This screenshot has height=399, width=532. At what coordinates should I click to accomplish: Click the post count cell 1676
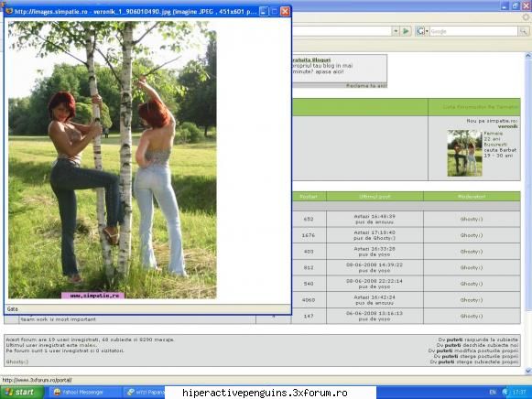(x=309, y=235)
